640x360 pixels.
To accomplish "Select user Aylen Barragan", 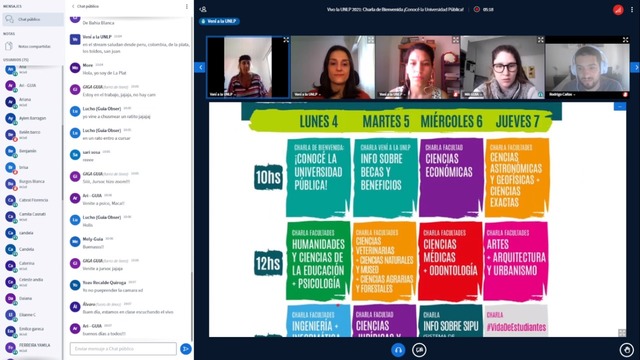I will (x=32, y=118).
